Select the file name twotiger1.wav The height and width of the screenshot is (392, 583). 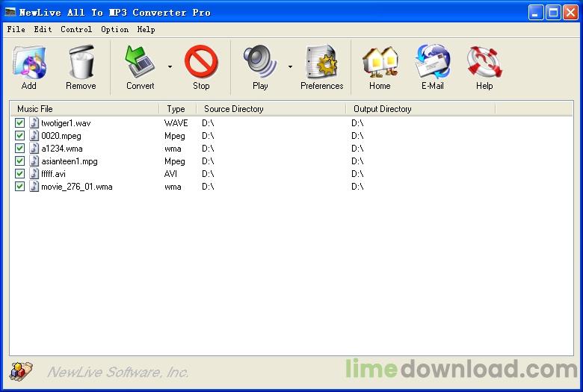coord(66,123)
